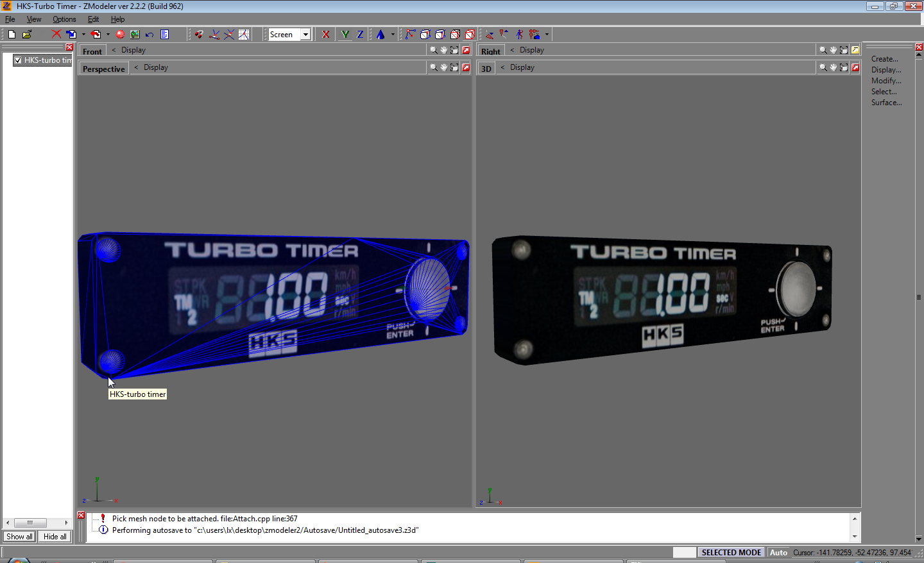The width and height of the screenshot is (924, 563).
Task: Expand the Display menu in 3D viewport
Action: pos(522,67)
